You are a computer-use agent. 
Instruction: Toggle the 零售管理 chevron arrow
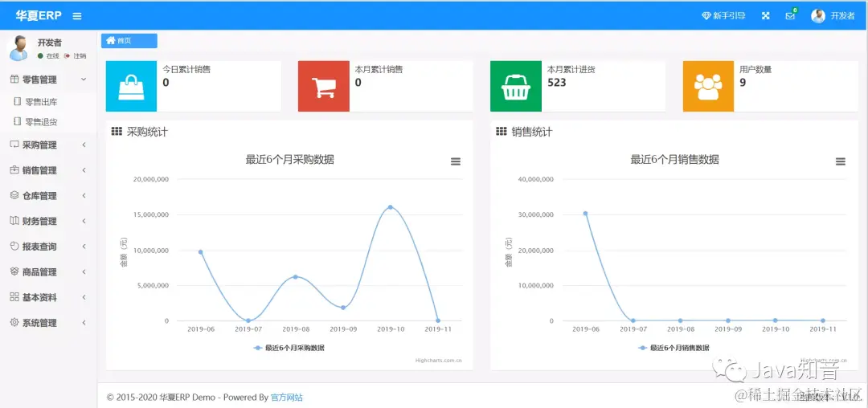coord(84,80)
